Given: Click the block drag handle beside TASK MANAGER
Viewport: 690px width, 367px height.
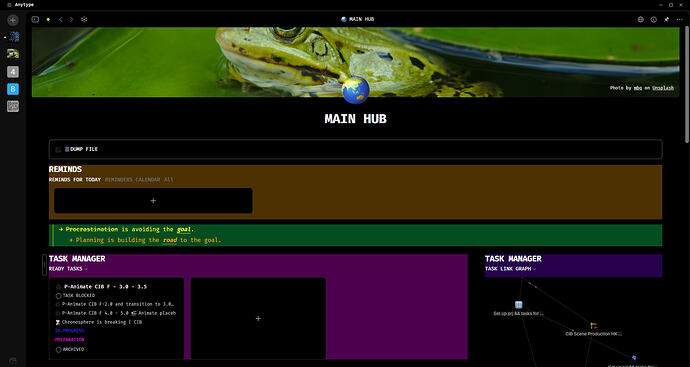Looking at the screenshot, I should (x=44, y=265).
